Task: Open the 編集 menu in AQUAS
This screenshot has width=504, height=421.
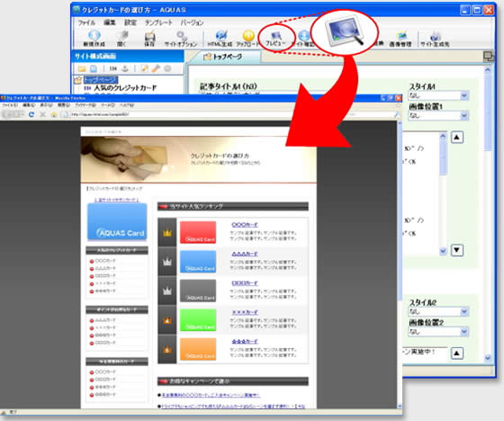Action: click(x=109, y=22)
